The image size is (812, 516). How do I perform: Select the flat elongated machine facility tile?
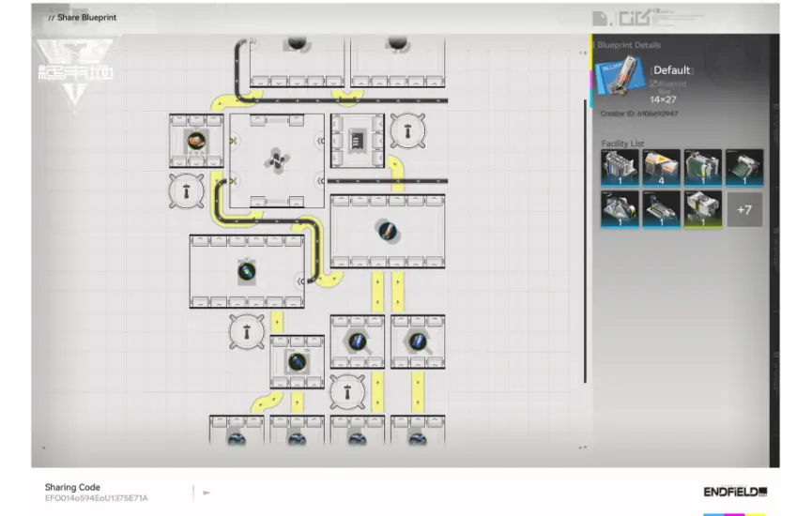point(661,209)
